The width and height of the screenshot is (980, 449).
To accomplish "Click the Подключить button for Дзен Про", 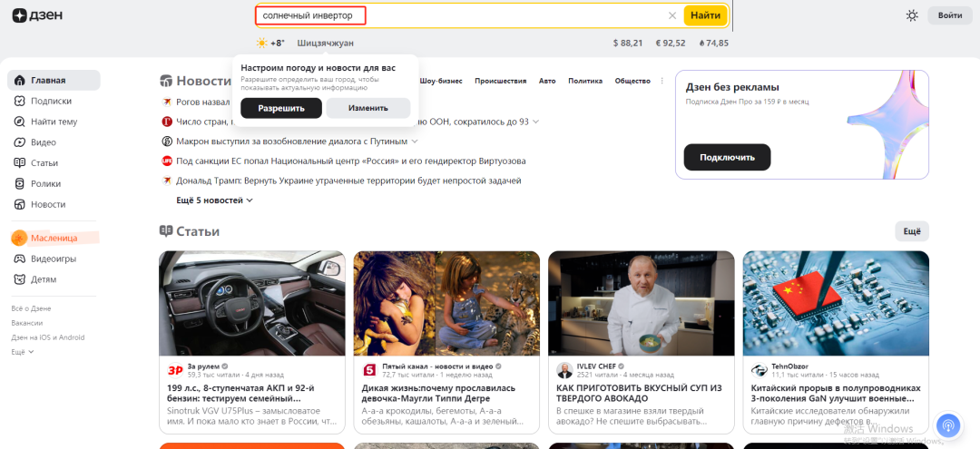I will [727, 157].
